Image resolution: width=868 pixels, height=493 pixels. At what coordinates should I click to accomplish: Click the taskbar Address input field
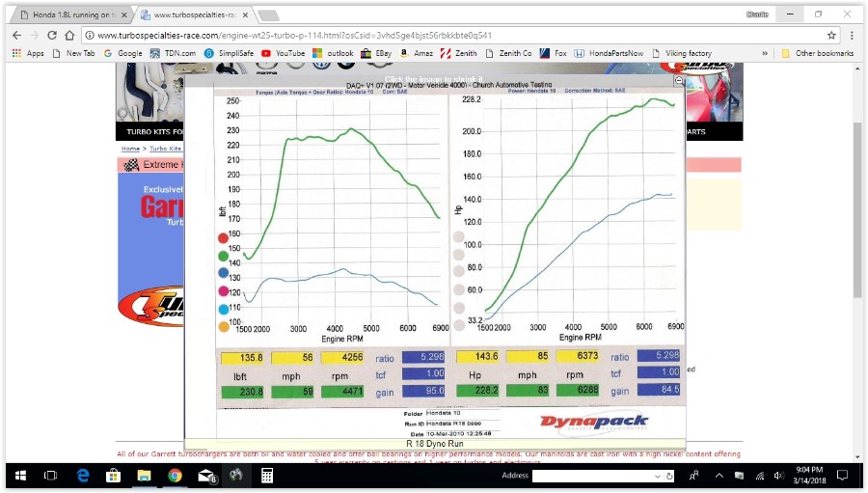592,476
